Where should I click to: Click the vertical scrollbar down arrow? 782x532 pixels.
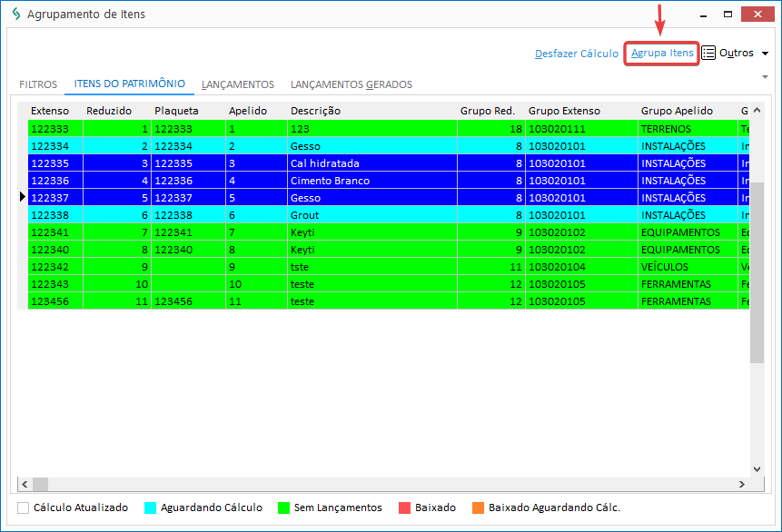click(x=757, y=469)
